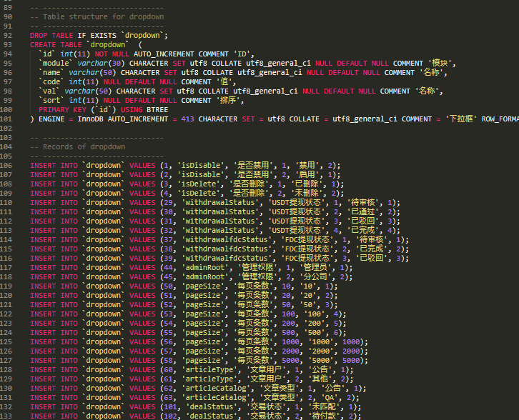Click line number 92 in the gutter
519x420 pixels.
pyautogui.click(x=7, y=36)
